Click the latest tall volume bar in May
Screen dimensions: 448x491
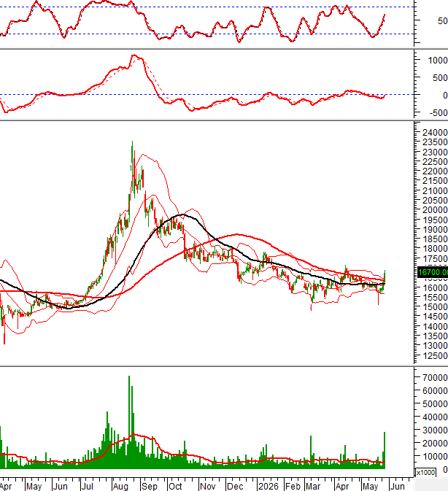click(385, 450)
